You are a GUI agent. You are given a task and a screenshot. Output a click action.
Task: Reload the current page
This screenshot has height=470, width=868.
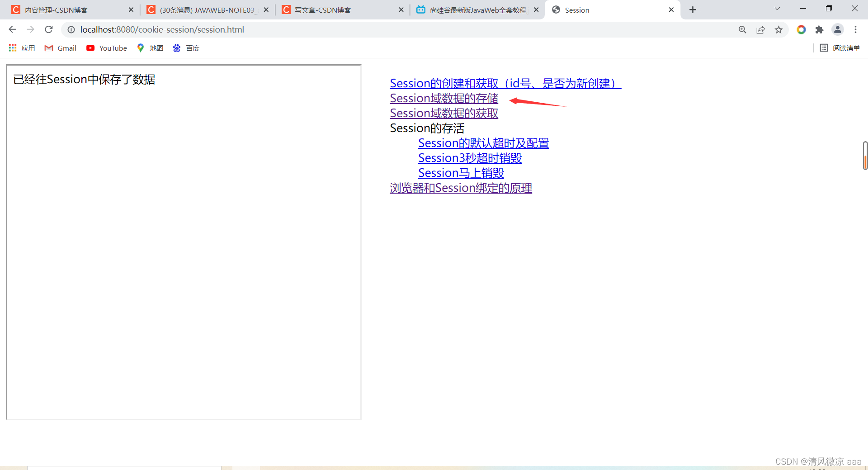point(49,29)
